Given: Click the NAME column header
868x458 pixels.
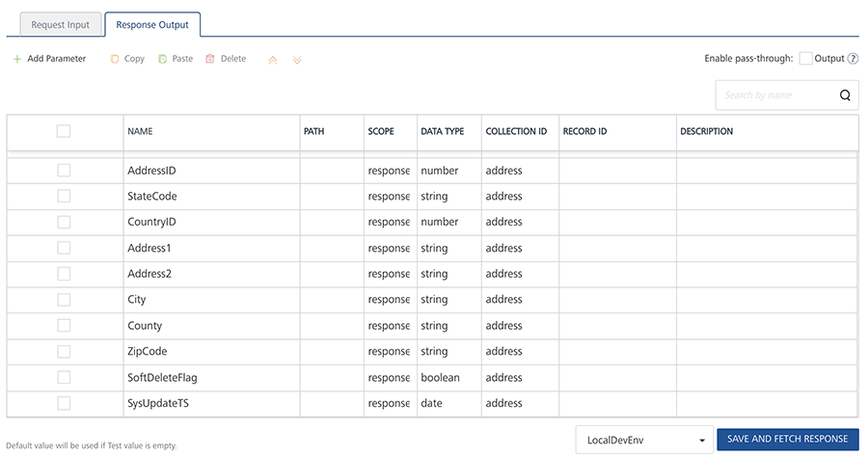Looking at the screenshot, I should tap(141, 131).
